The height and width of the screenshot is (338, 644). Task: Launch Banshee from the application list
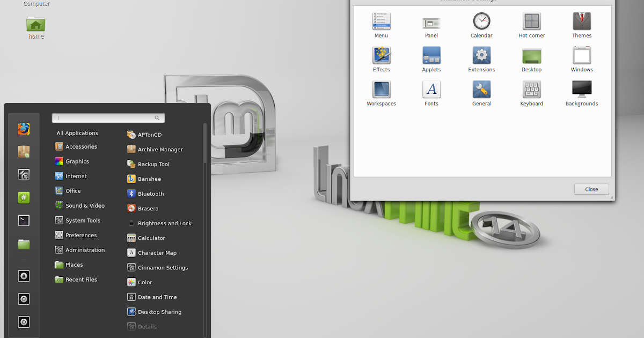point(144,179)
